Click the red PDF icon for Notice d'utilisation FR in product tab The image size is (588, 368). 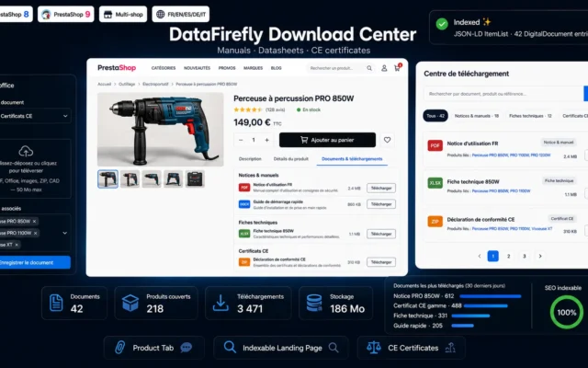(x=244, y=188)
